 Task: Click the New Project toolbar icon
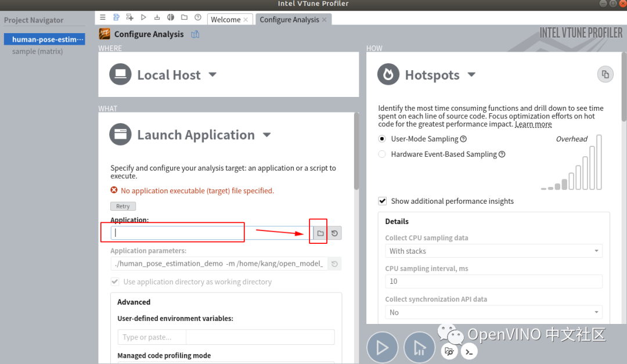tap(116, 17)
